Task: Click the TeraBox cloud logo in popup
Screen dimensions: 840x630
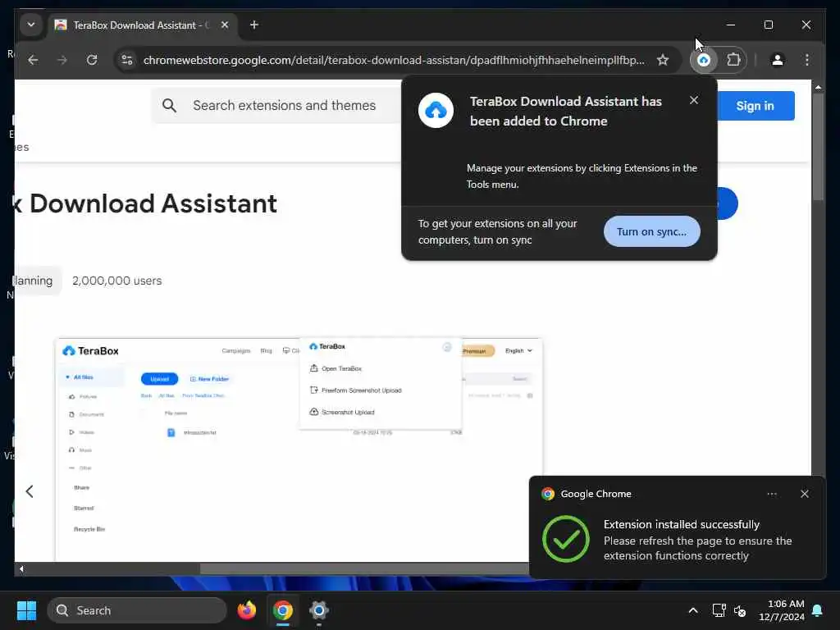Action: (436, 111)
